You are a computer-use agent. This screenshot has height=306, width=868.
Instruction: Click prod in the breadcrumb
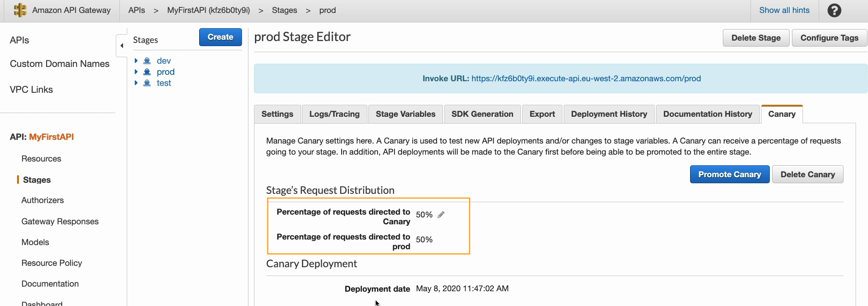pos(327,10)
